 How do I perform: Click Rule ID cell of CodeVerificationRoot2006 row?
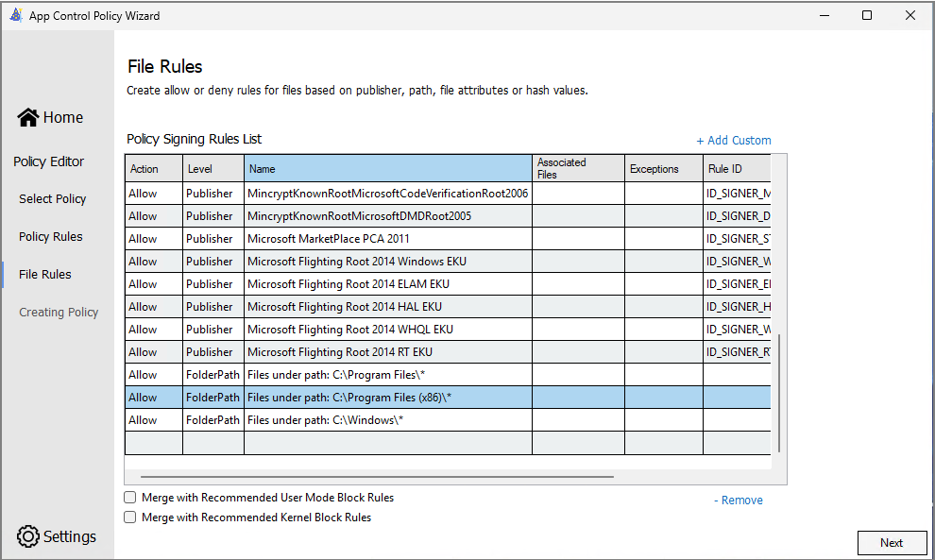pyautogui.click(x=737, y=194)
